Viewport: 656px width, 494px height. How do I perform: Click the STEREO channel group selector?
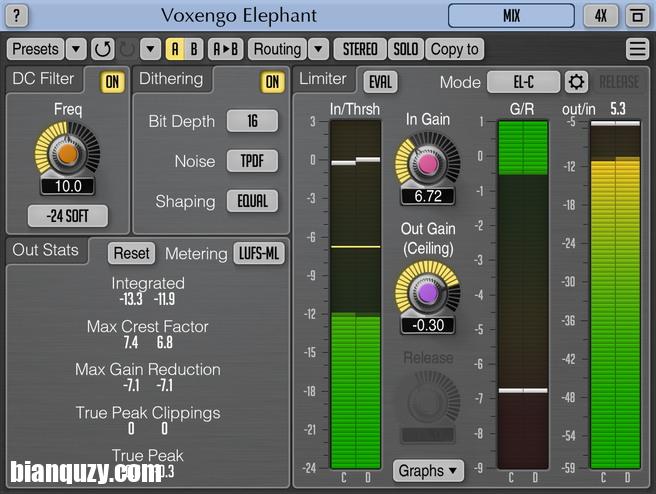[x=360, y=49]
